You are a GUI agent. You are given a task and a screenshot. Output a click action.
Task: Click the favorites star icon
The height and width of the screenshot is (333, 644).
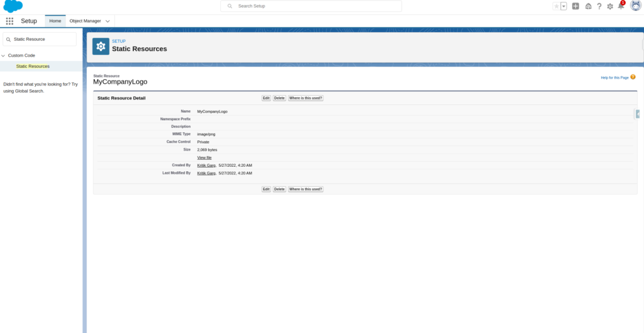tap(556, 6)
